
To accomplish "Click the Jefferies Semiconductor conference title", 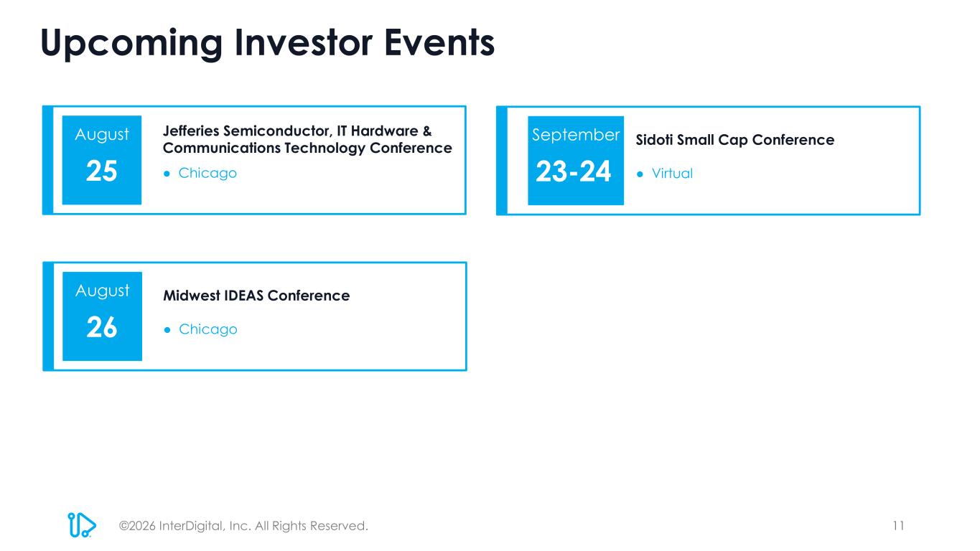I will tap(307, 140).
